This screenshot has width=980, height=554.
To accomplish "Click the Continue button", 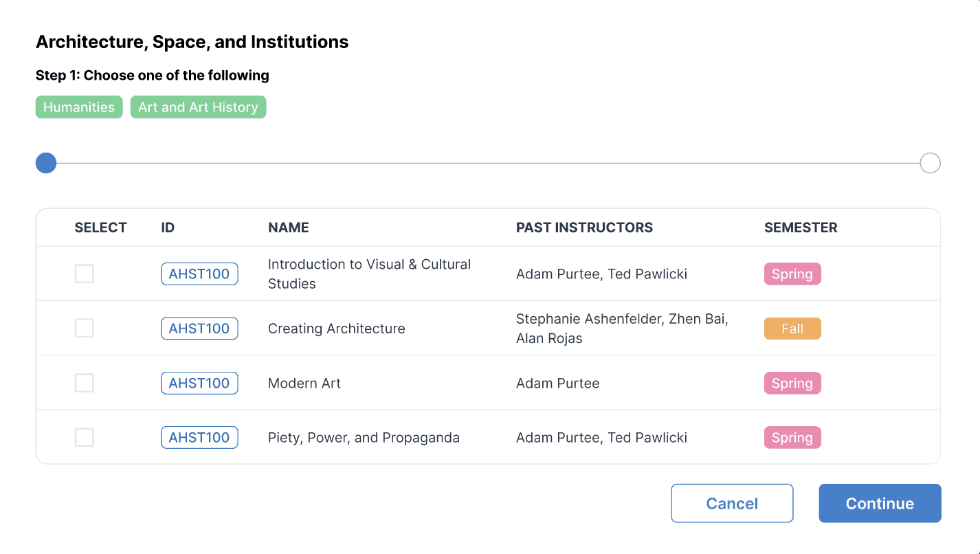I will point(880,503).
